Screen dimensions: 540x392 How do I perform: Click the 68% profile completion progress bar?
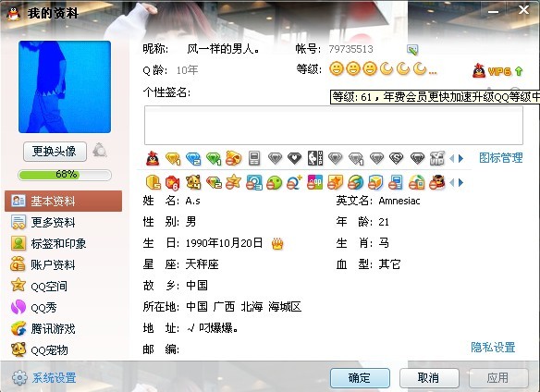(65, 175)
